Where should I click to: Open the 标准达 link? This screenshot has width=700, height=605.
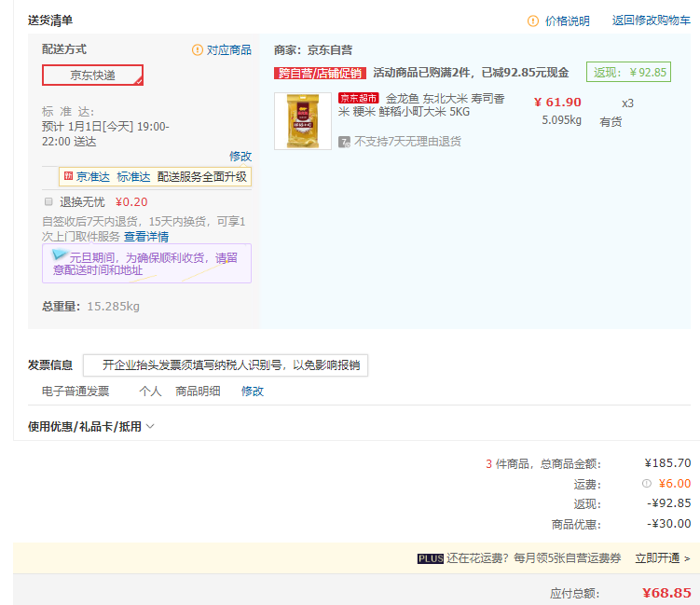click(x=133, y=177)
